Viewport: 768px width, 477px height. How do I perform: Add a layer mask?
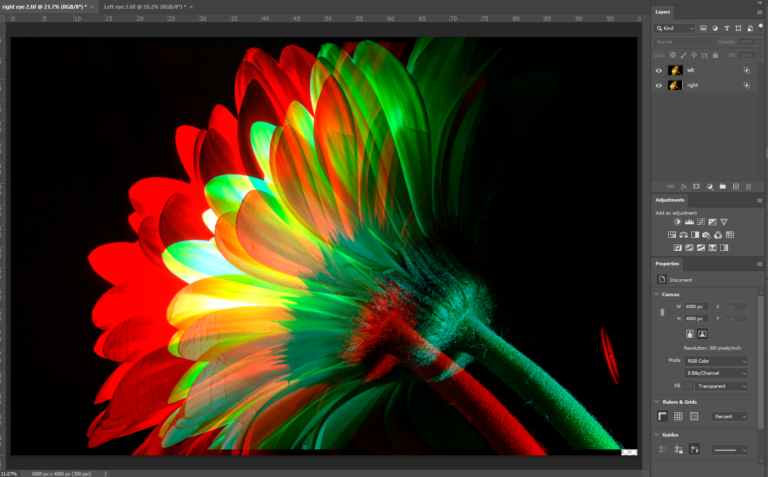[696, 187]
